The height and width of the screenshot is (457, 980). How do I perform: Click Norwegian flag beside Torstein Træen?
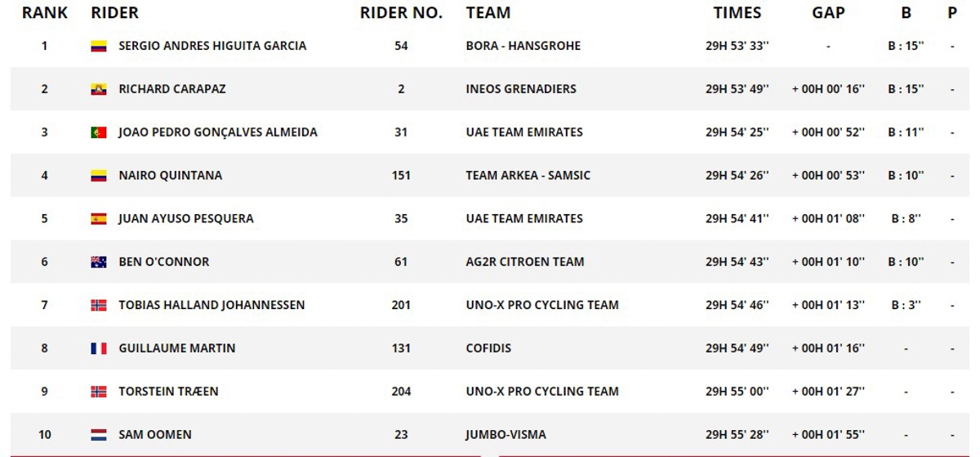tap(99, 392)
